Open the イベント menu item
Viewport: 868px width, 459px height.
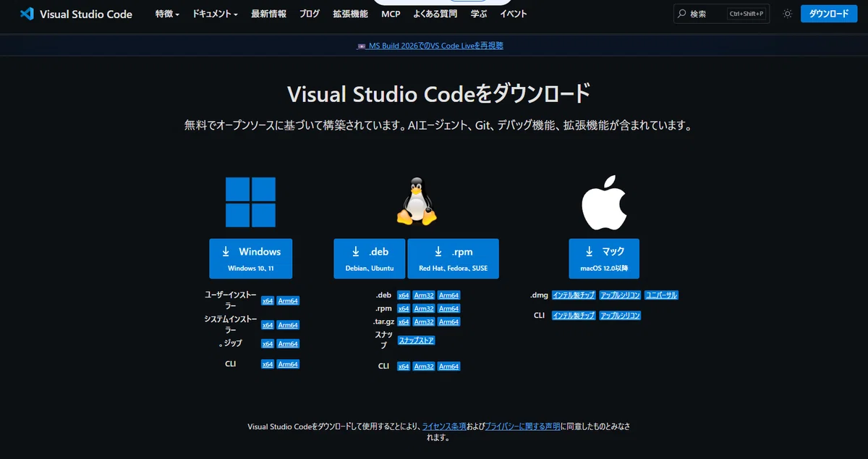point(514,14)
